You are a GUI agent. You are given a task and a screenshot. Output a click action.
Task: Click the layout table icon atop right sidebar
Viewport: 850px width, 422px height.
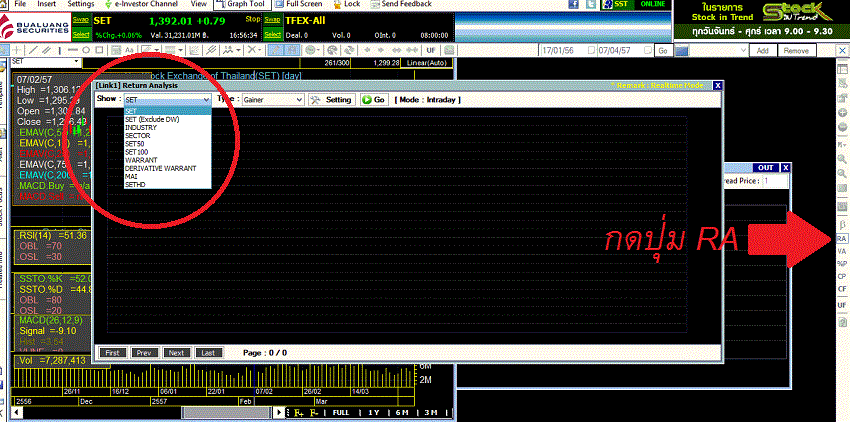[x=842, y=69]
